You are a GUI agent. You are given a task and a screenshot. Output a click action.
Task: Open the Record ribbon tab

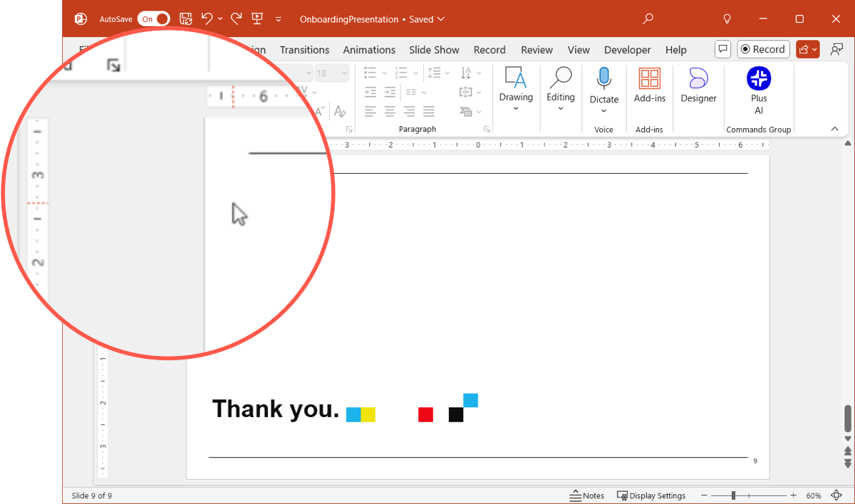[489, 50]
